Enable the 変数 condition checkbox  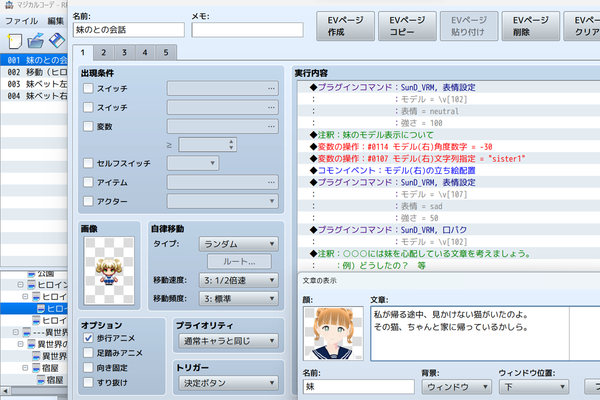tap(88, 126)
